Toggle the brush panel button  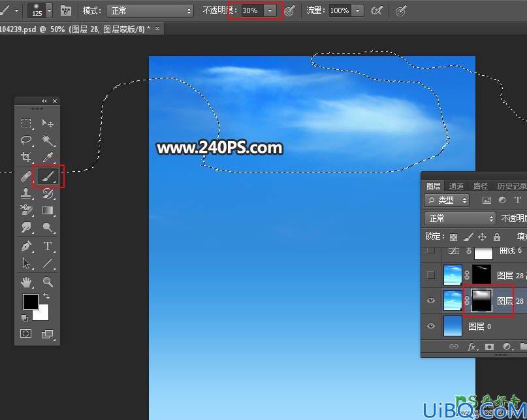point(66,10)
